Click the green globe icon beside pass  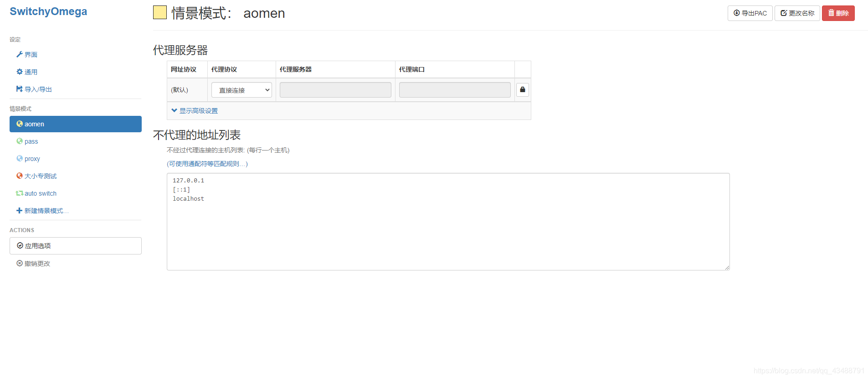20,141
